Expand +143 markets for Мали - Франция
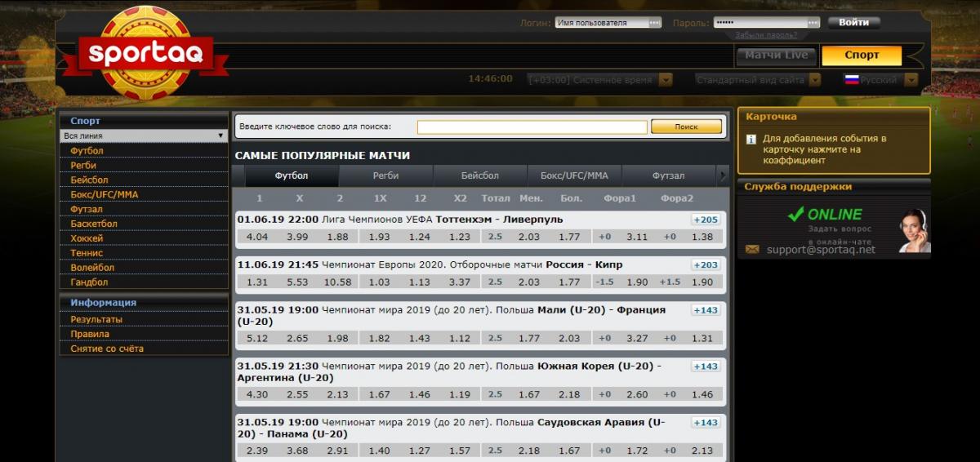 click(x=705, y=309)
